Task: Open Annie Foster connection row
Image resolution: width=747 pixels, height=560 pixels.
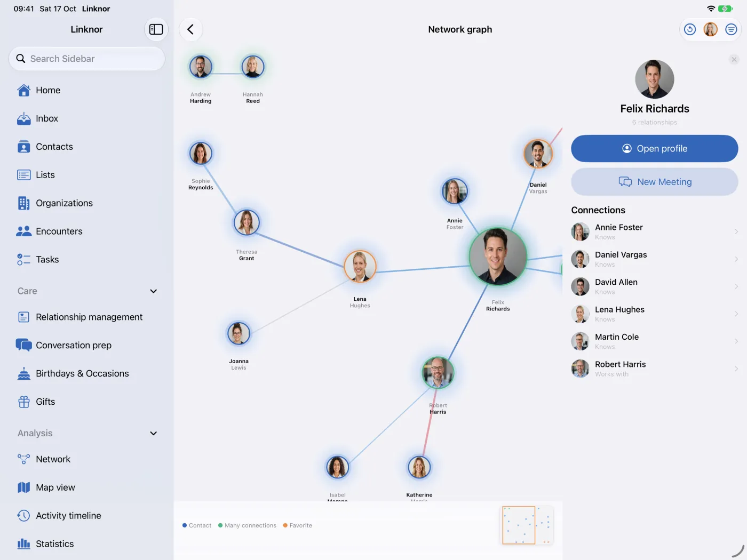Action: (655, 231)
